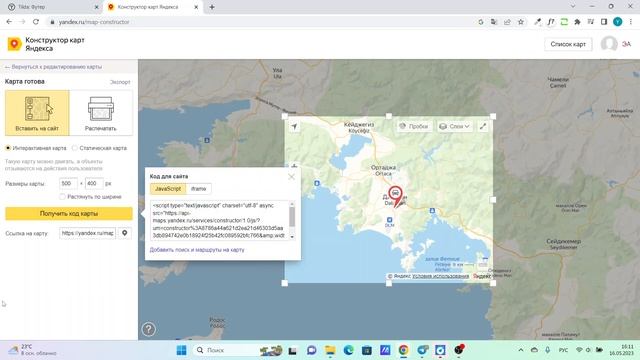640x360 pixels.
Task: Select the 'Интерактивная карта' radio button
Action: (8, 148)
